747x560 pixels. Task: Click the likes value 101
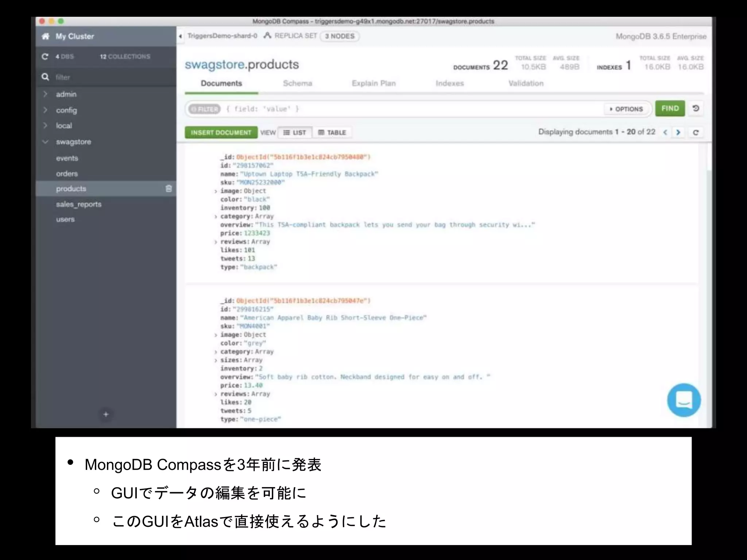tap(249, 250)
